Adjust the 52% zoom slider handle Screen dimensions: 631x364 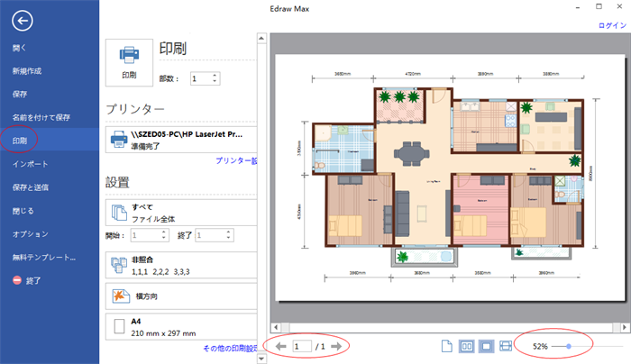(569, 346)
